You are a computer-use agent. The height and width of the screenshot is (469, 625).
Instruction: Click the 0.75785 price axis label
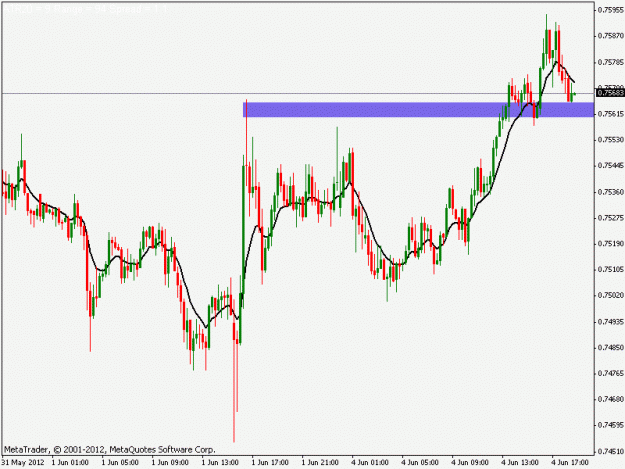click(611, 62)
